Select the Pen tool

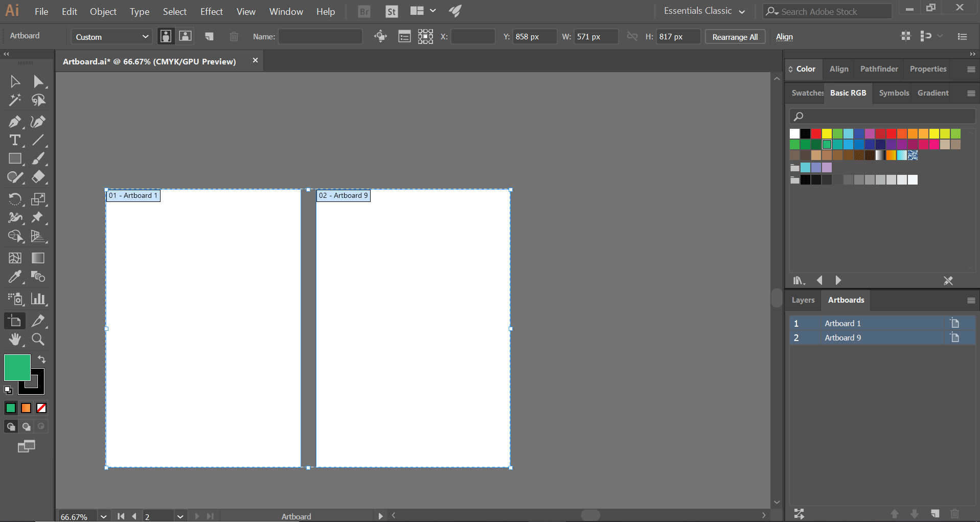pos(15,122)
